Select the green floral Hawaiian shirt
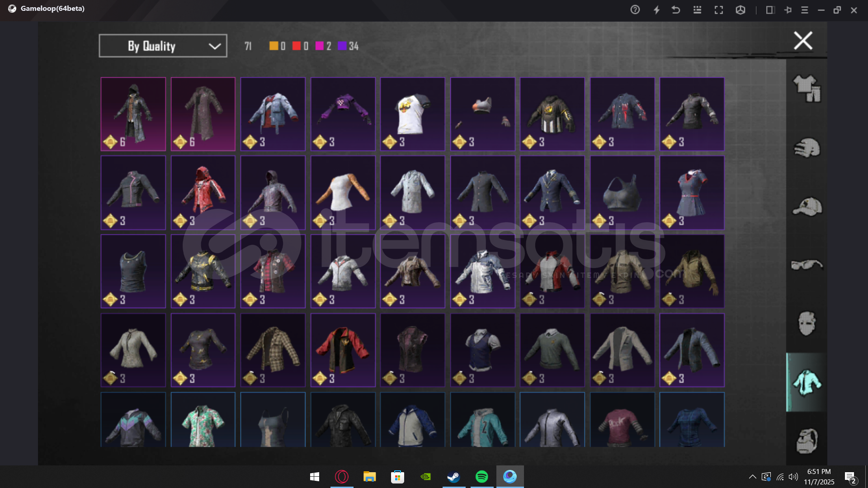Viewport: 868px width, 488px height. (x=203, y=420)
